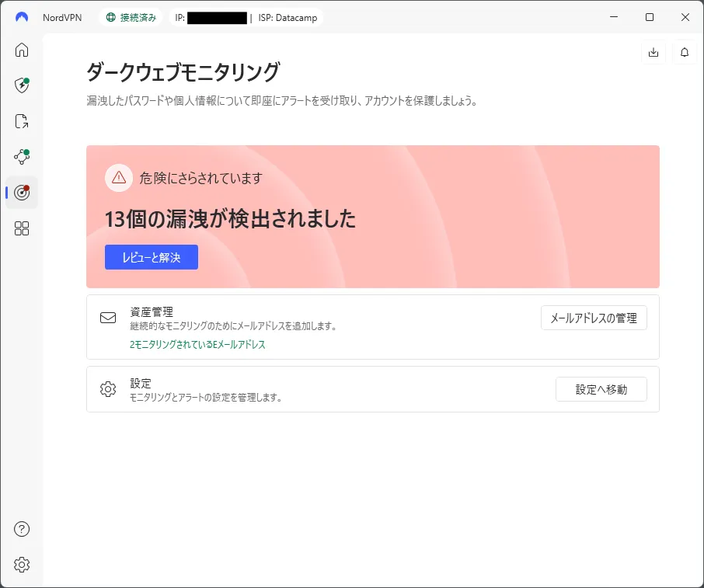Open Meshnet nodes icon in sidebar
The image size is (704, 588).
coord(22,156)
